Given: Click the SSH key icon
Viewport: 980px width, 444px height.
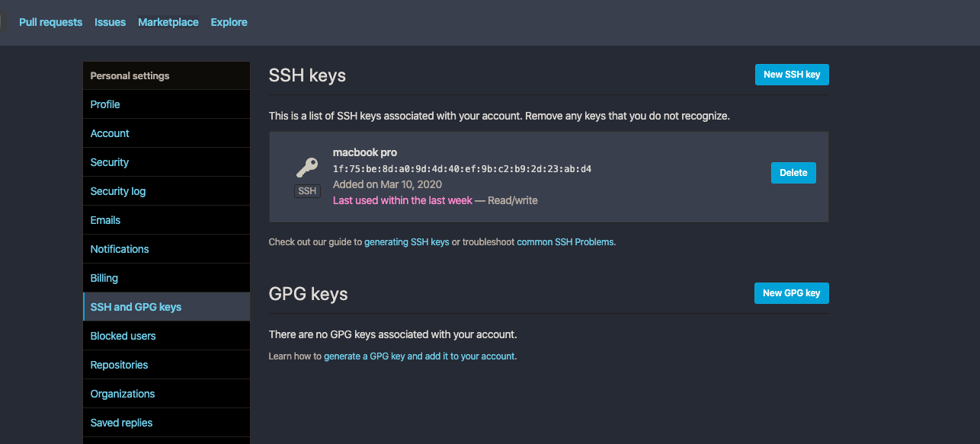Looking at the screenshot, I should point(307,168).
